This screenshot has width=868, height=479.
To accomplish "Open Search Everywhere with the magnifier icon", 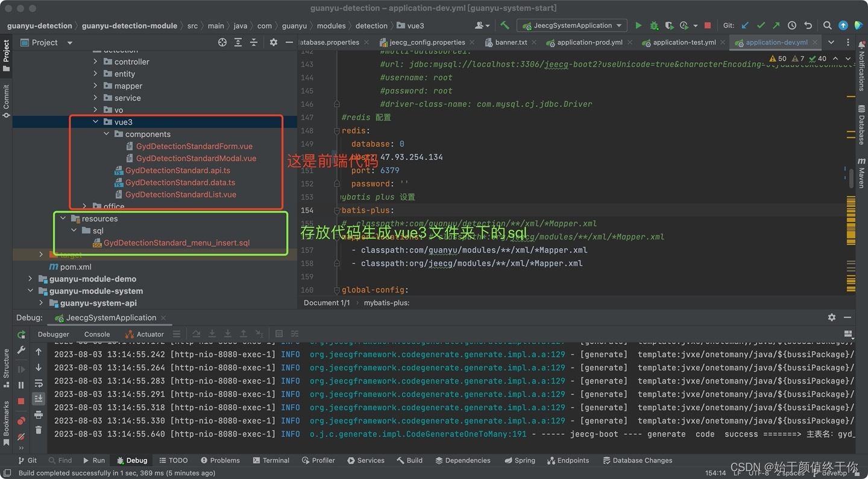I will pyautogui.click(x=828, y=25).
